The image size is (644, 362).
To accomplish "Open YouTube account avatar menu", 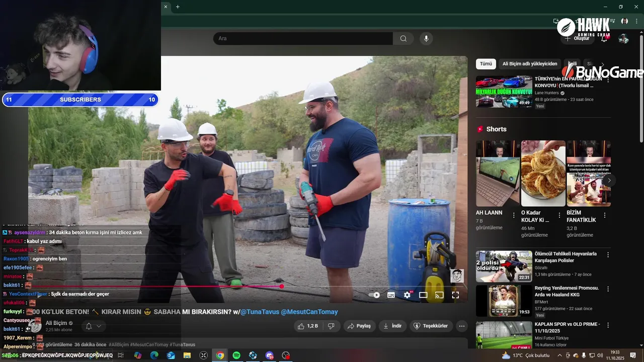I will [623, 39].
